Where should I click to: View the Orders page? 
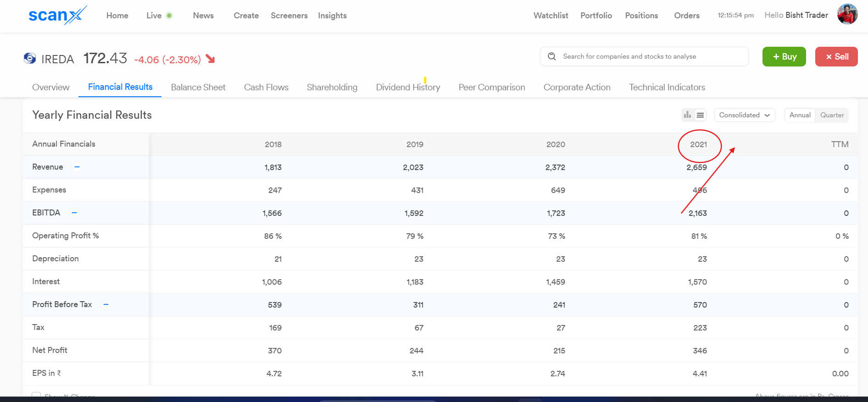point(687,16)
